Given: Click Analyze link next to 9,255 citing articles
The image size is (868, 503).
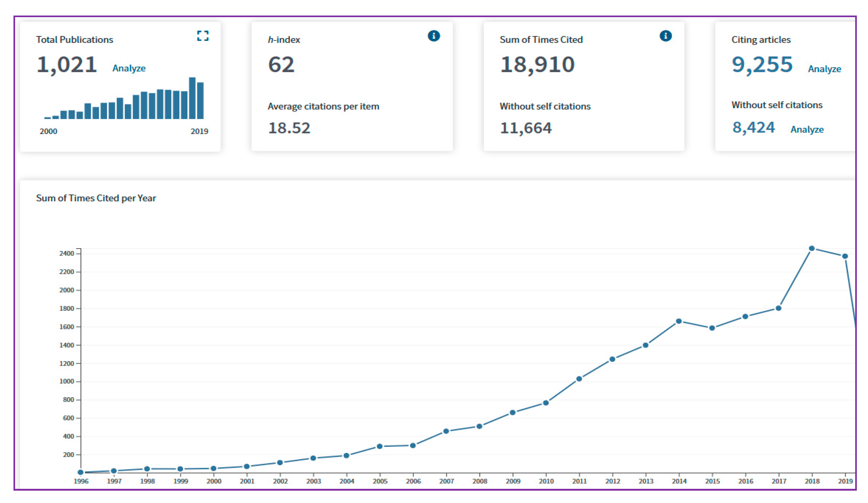Looking at the screenshot, I should click(x=824, y=69).
